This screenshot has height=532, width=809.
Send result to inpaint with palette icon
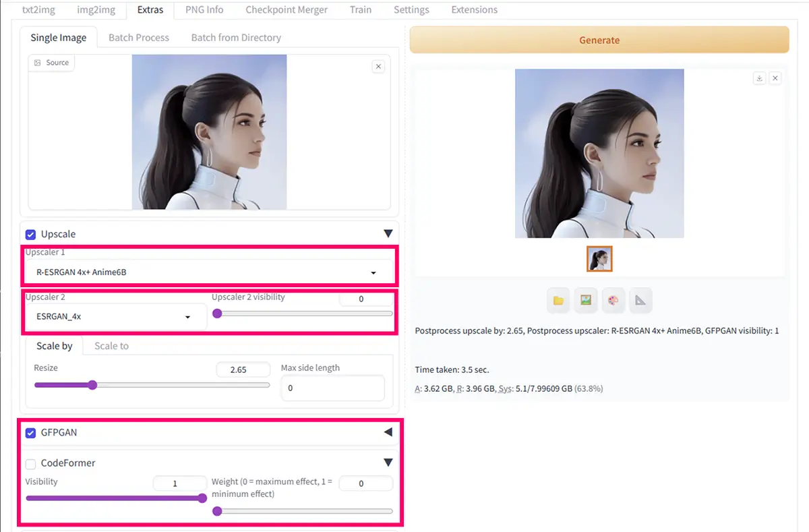[x=613, y=301]
